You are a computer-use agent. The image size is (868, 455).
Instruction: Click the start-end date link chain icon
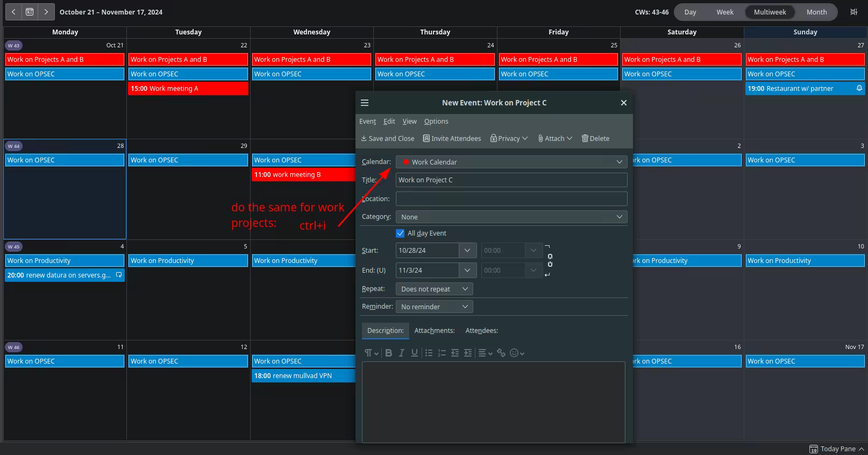click(550, 260)
